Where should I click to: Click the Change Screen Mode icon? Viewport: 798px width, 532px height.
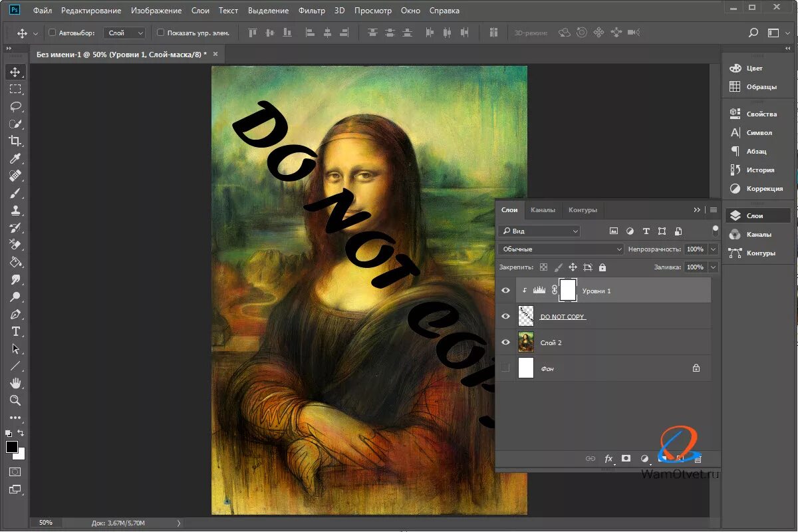(x=15, y=489)
